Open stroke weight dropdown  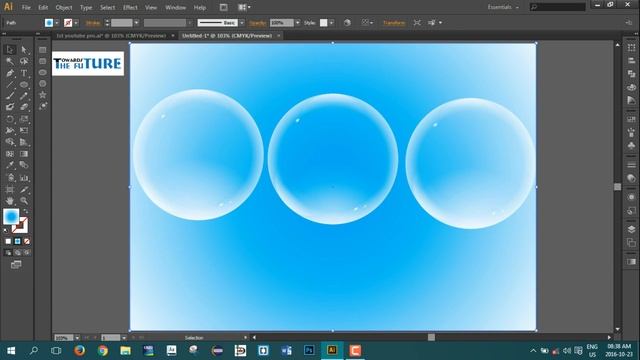(x=136, y=23)
